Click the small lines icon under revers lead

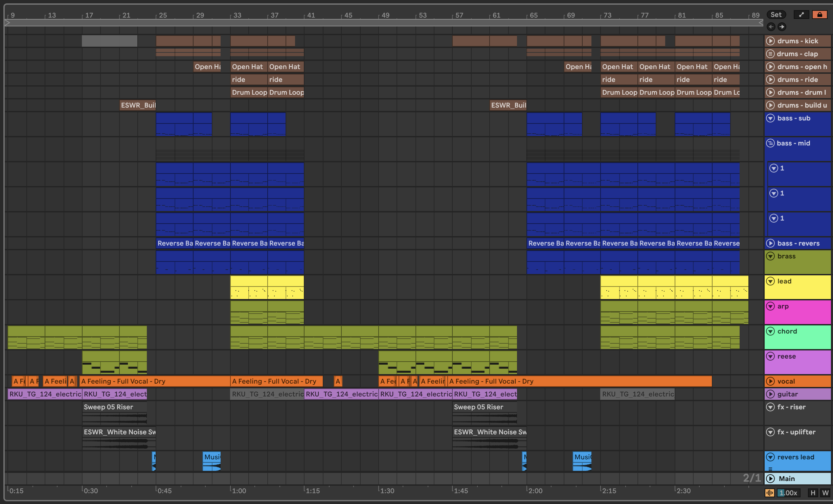(770, 469)
